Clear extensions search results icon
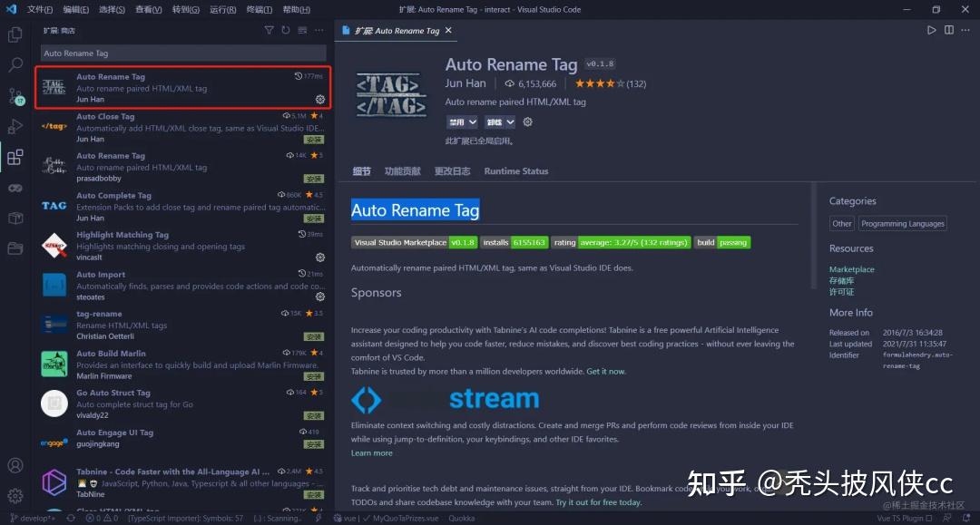The height and width of the screenshot is (525, 980). coord(302,30)
